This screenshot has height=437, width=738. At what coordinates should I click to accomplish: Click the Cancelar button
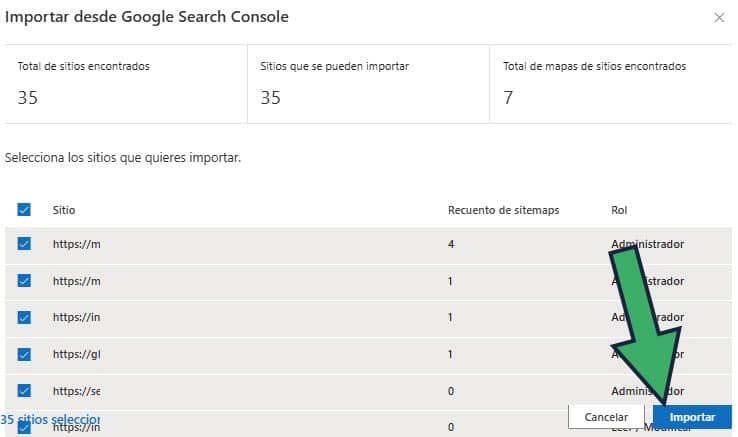pyautogui.click(x=606, y=417)
